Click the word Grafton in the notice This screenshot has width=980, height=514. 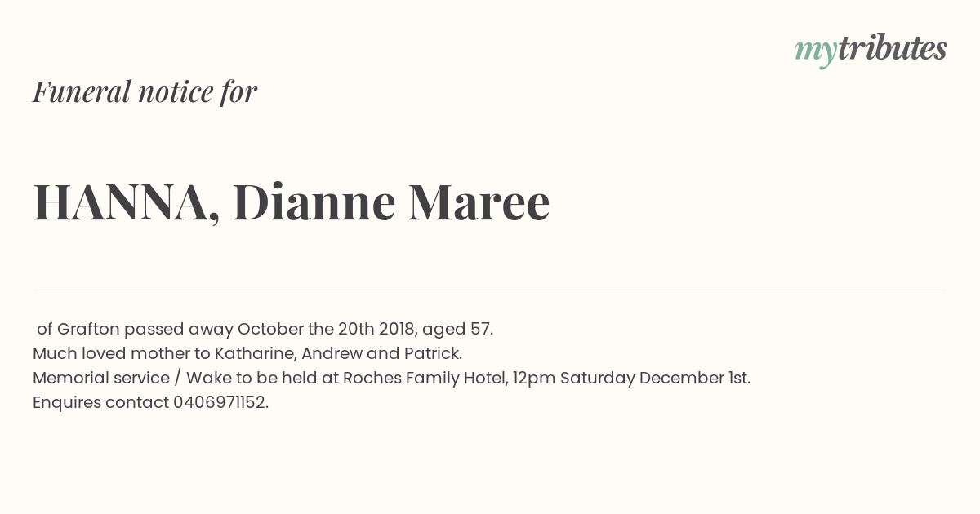point(88,329)
